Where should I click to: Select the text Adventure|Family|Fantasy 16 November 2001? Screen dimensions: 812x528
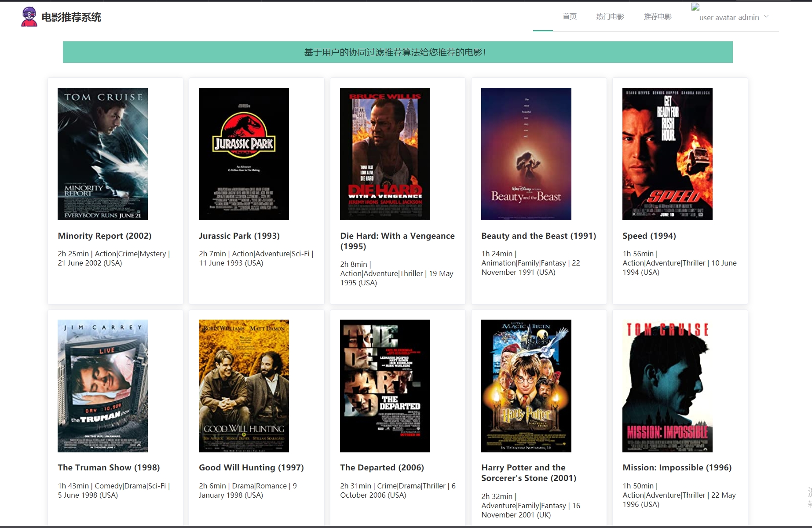tap(530, 506)
